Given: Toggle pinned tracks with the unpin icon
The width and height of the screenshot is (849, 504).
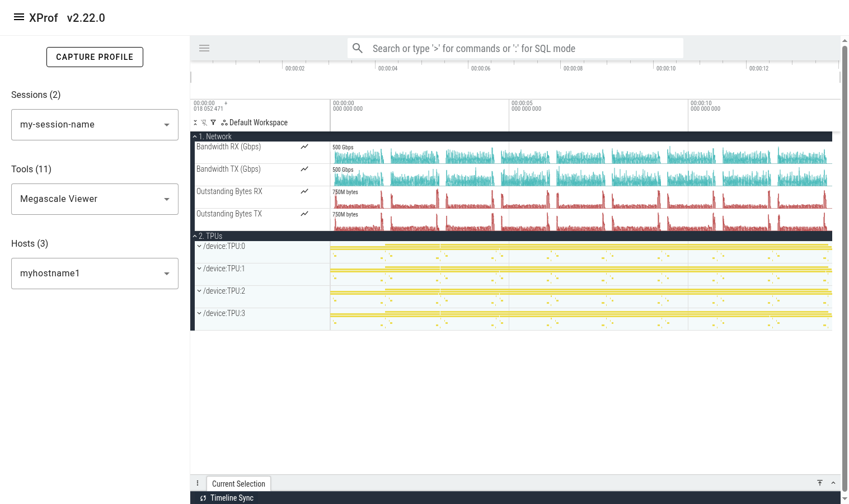Looking at the screenshot, I should click(204, 123).
